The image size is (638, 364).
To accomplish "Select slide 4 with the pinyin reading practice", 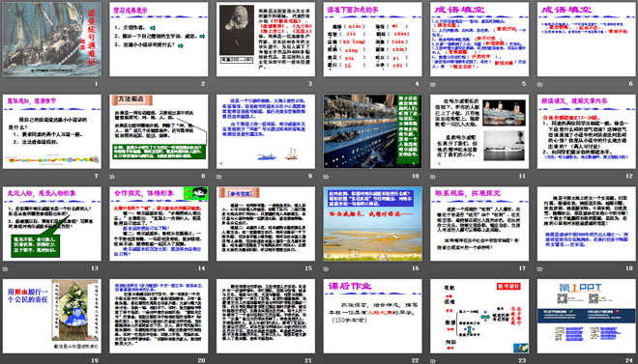I will pyautogui.click(x=373, y=40).
